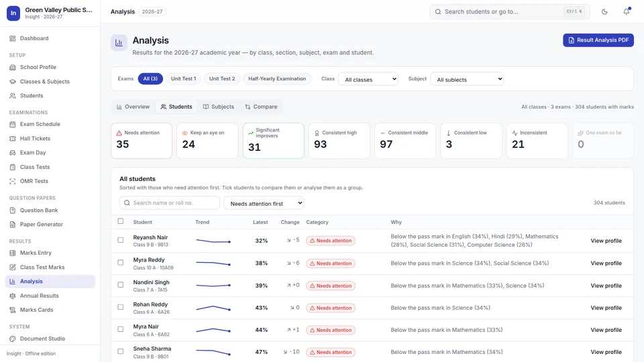The height and width of the screenshot is (362, 644).
Task: Tick the checkbox for Rohan Reddy
Action: [120, 307]
